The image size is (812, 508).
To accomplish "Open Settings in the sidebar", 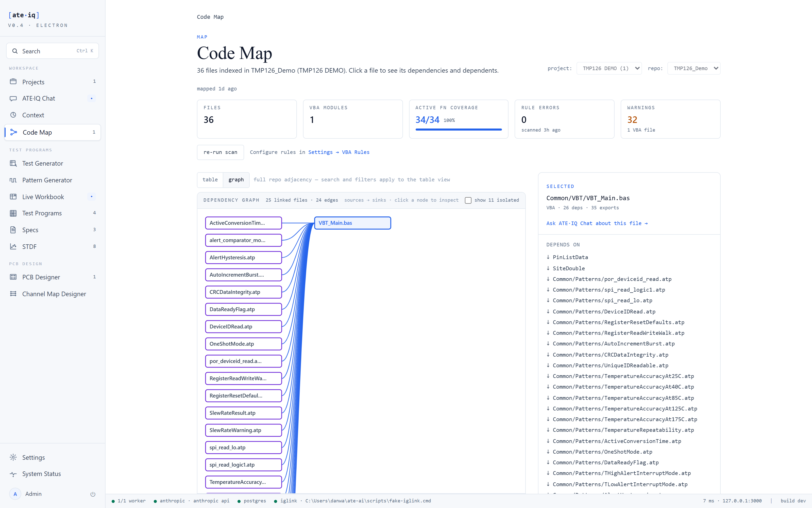I will click(x=53, y=457).
